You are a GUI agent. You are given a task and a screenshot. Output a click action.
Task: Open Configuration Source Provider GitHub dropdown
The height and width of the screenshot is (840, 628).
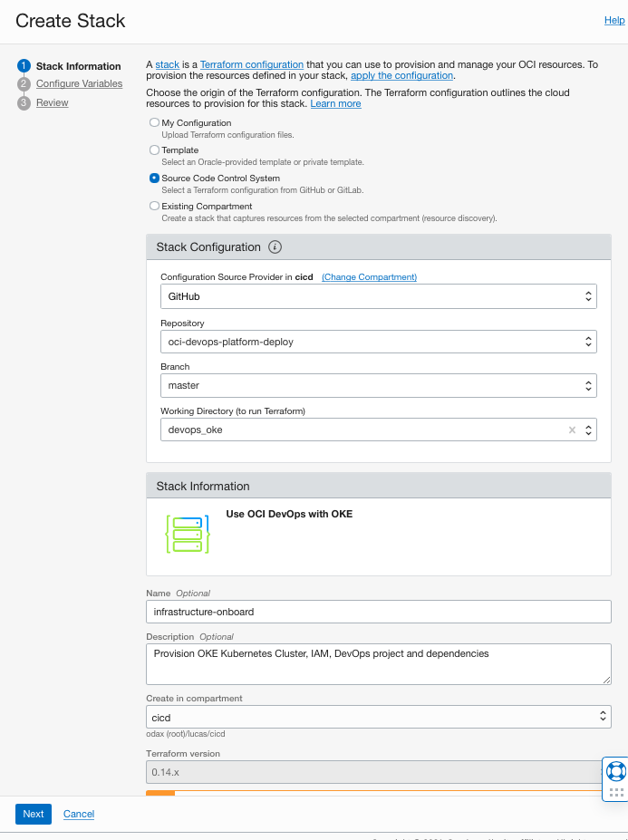(x=378, y=296)
